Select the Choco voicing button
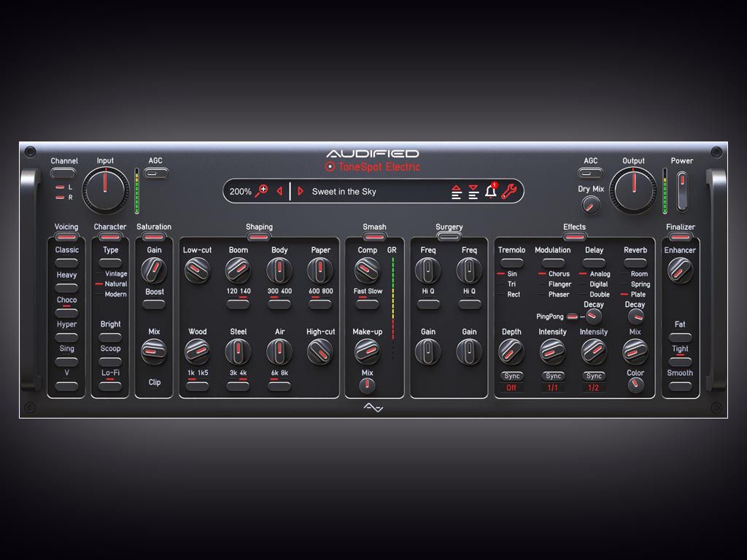Image resolution: width=747 pixels, height=560 pixels. (x=66, y=312)
